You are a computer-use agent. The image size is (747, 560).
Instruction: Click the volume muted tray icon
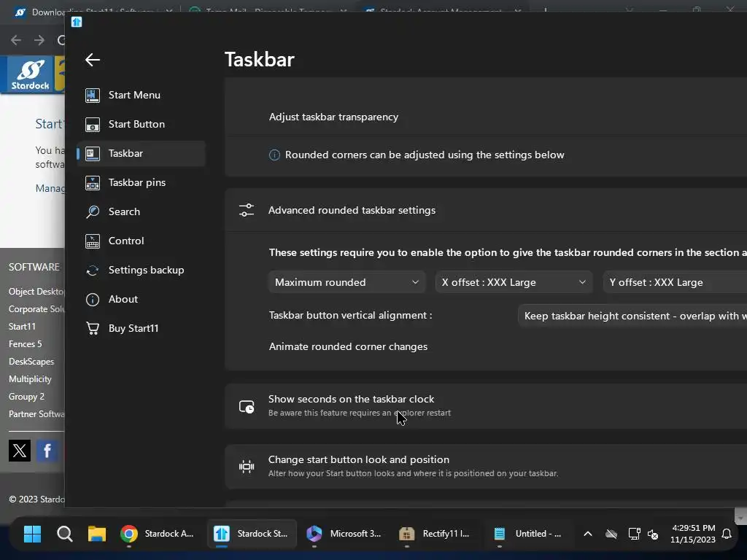pyautogui.click(x=653, y=534)
